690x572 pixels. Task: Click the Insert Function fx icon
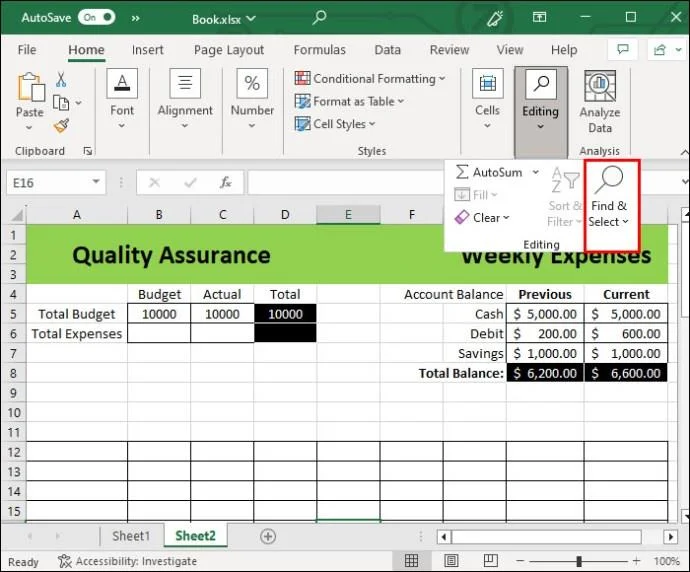coord(226,183)
